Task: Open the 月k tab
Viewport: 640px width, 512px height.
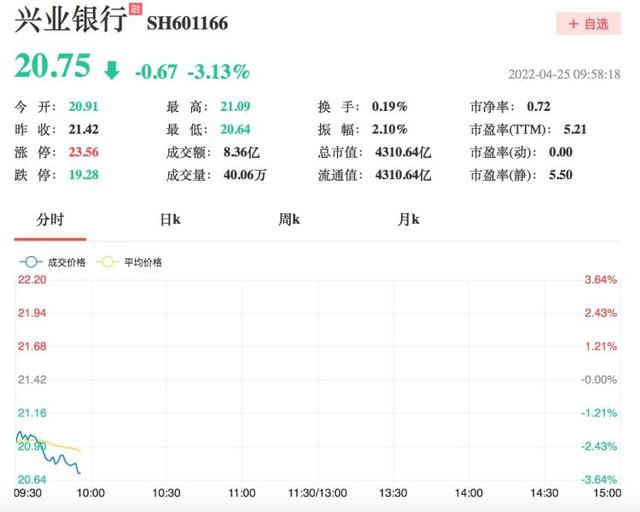Action: [x=409, y=220]
